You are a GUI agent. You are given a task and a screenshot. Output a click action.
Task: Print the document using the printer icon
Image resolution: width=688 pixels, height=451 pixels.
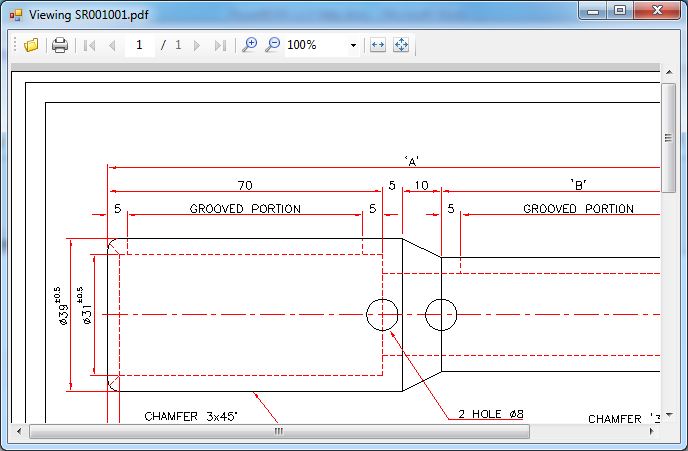tap(60, 46)
